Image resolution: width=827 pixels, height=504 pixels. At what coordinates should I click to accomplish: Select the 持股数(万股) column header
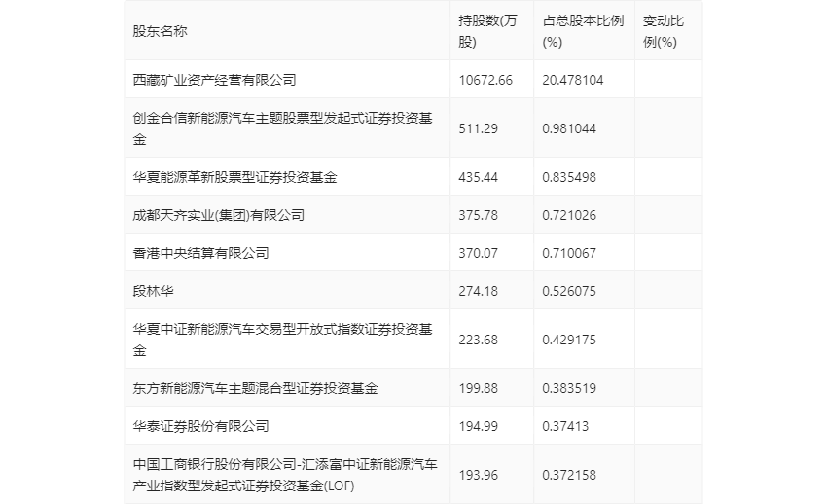coord(487,32)
